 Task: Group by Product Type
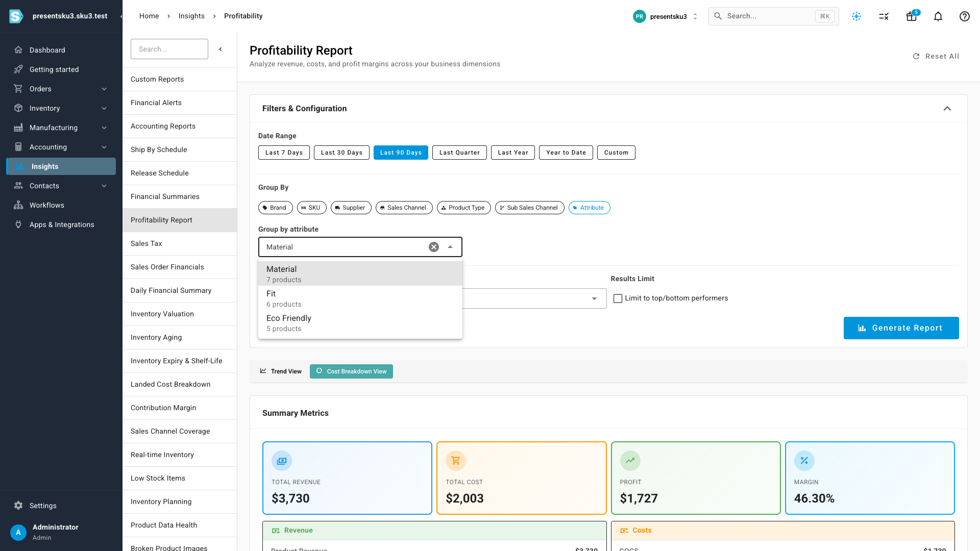pos(464,208)
